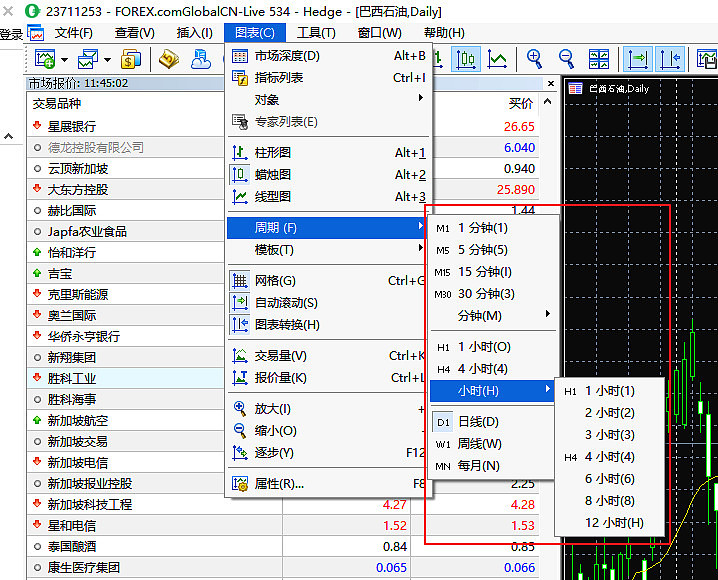Screen dimensions: 718x580
Task: Expand the 周期 (F) submenu
Action: click(x=328, y=228)
